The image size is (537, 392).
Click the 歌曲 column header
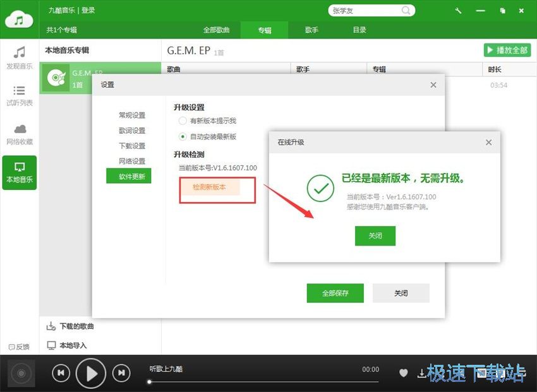pyautogui.click(x=226, y=69)
